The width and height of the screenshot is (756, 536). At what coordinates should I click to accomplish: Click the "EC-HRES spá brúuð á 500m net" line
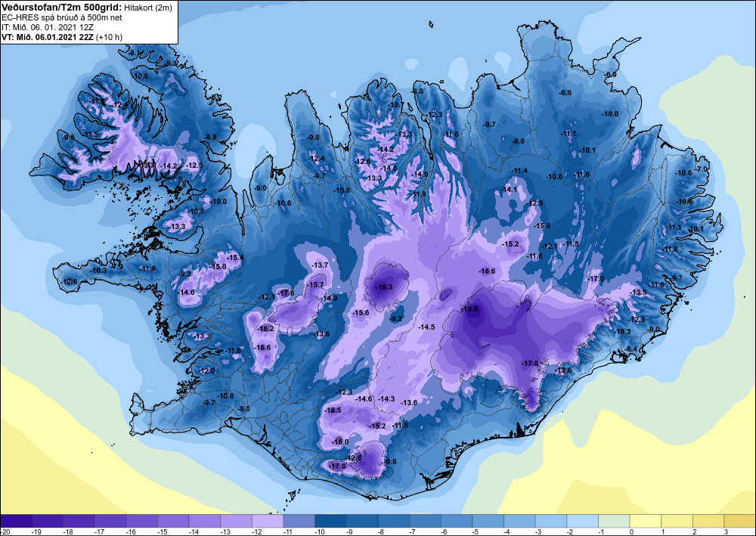click(62, 17)
